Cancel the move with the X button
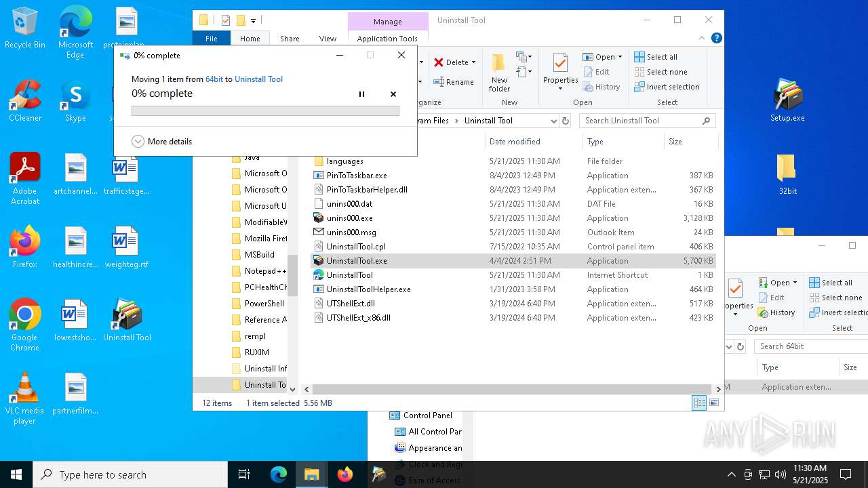 click(x=393, y=94)
